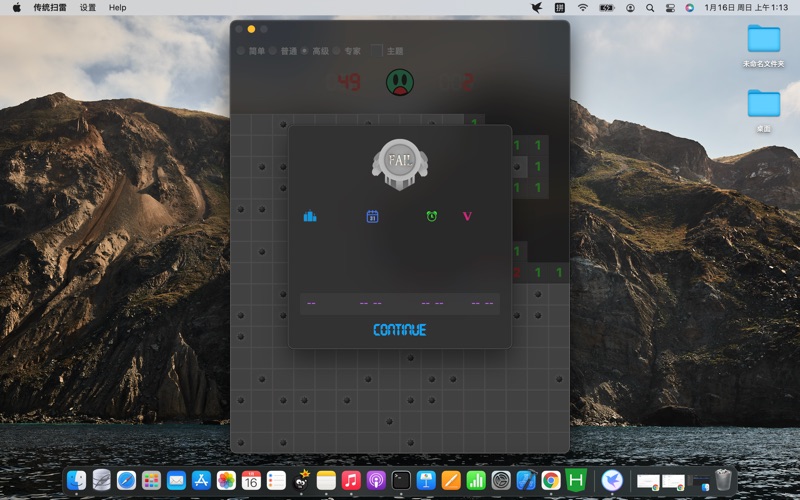Screen dimensions: 800x500
Task: Click the sad green smiley face
Action: [400, 82]
